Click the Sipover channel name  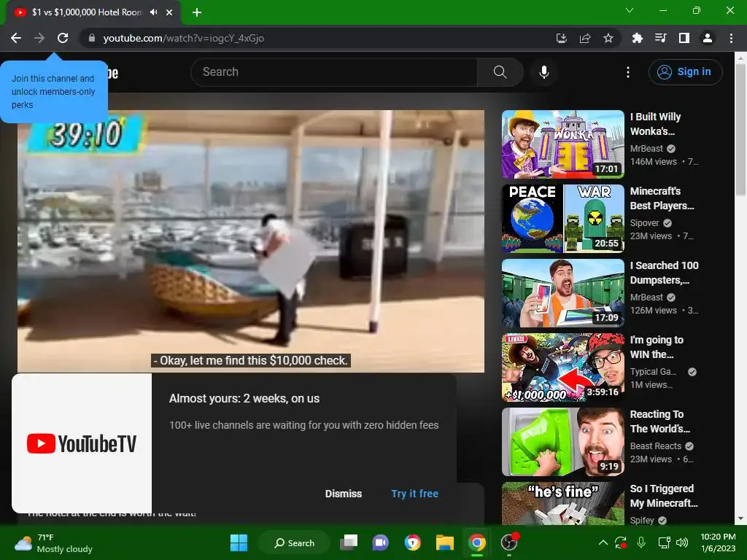(644, 223)
